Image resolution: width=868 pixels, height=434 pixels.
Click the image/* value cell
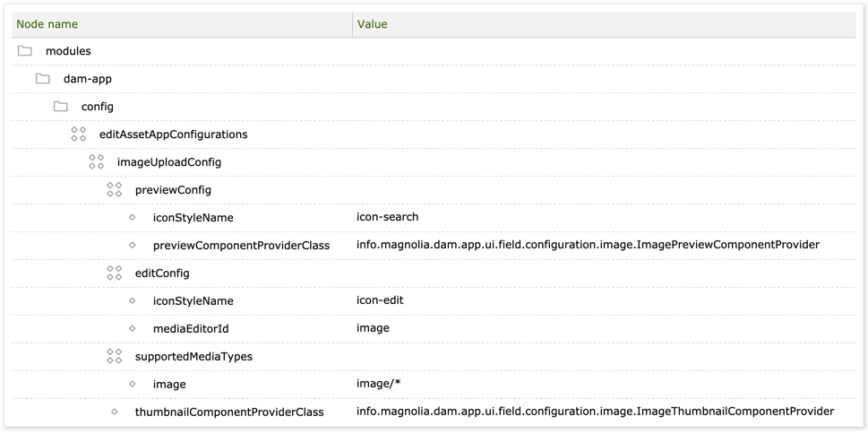tap(378, 384)
